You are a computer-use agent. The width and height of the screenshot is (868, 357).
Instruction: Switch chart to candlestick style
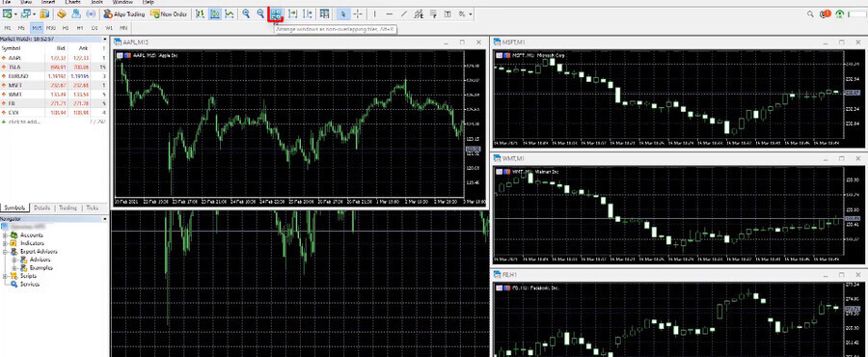215,14
